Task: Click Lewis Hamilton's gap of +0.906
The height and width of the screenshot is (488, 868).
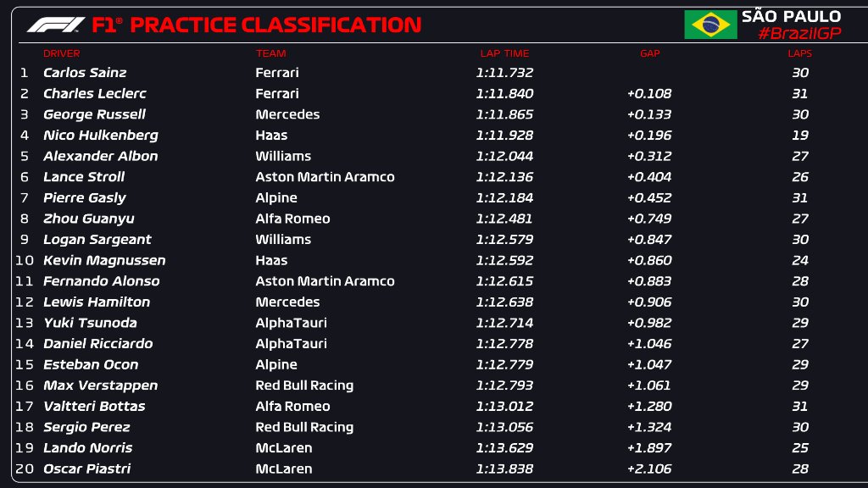Action: click(x=649, y=302)
